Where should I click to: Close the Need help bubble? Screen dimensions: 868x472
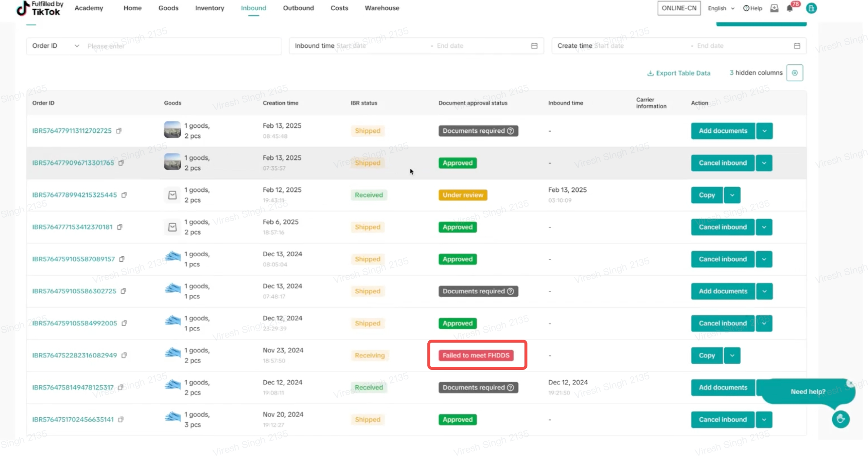tap(850, 383)
